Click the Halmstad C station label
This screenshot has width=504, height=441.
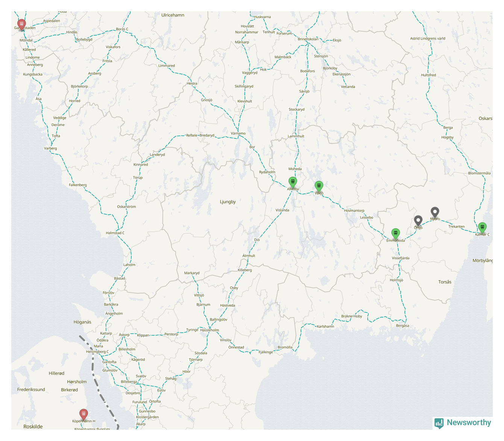[x=115, y=233]
